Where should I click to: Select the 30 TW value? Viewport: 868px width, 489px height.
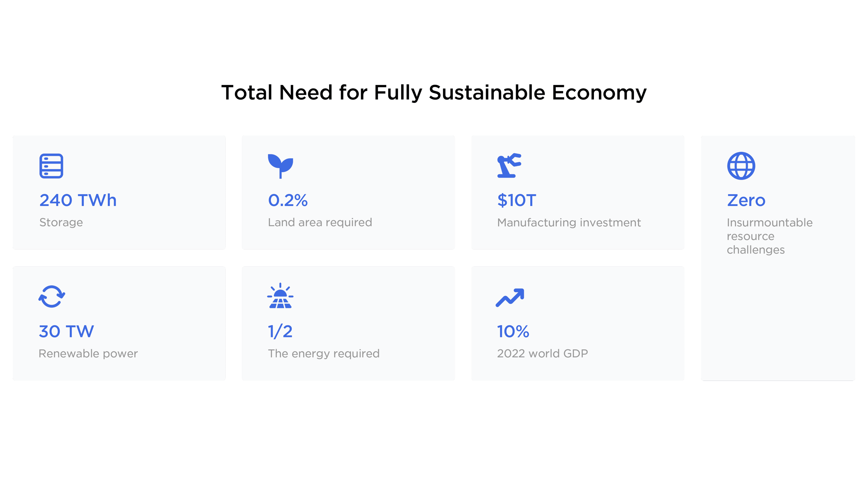[x=66, y=331]
